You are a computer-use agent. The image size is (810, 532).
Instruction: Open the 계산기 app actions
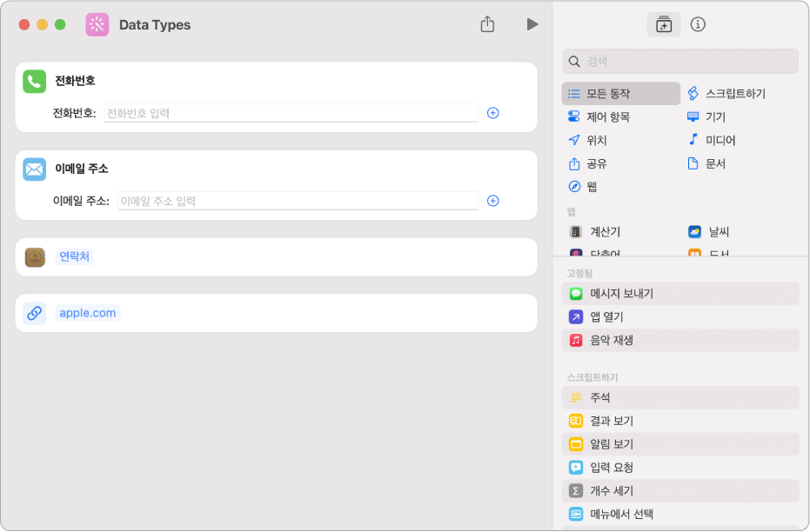[595, 232]
